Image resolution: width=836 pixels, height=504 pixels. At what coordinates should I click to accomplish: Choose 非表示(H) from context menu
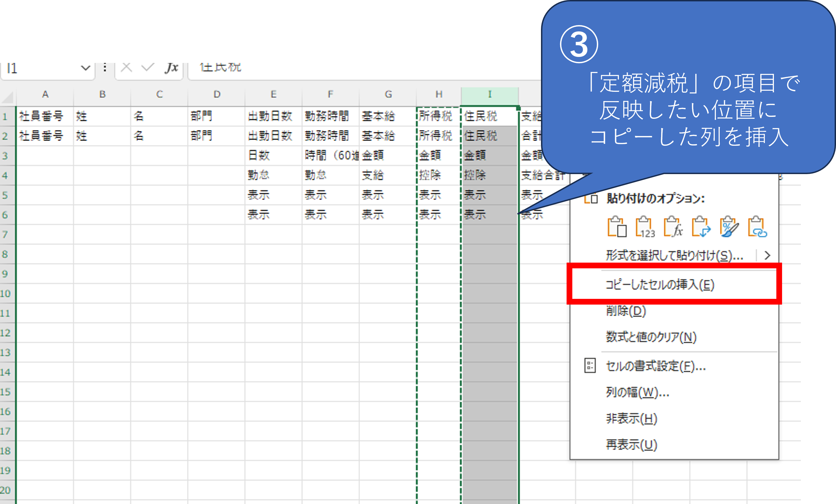674,418
